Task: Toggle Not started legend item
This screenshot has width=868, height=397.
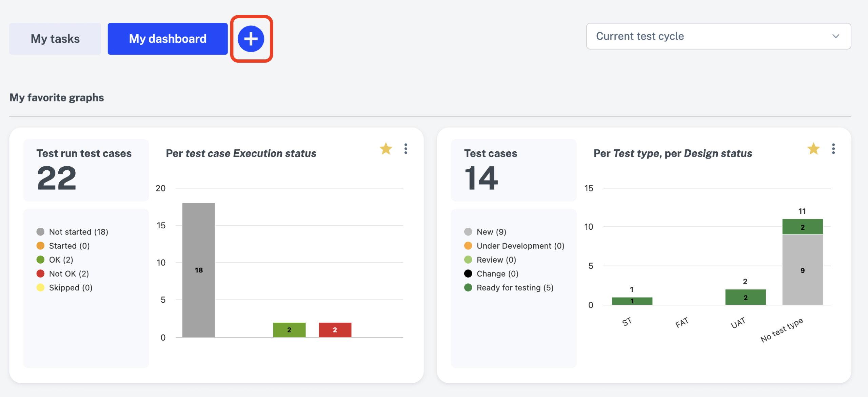Action: tap(78, 232)
